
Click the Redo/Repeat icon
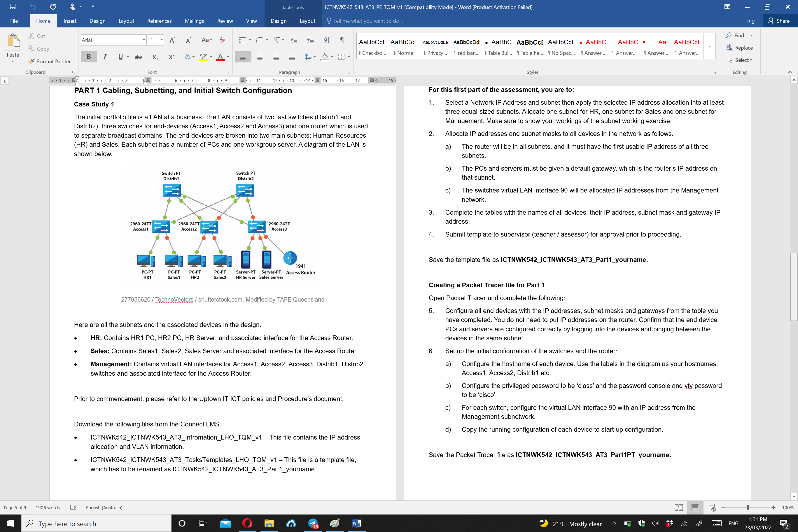click(x=53, y=7)
